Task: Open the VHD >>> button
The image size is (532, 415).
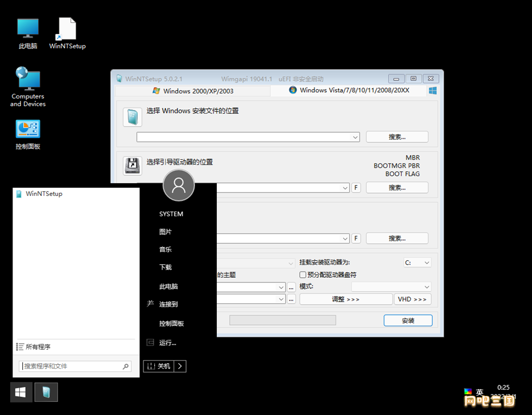Action: 413,299
